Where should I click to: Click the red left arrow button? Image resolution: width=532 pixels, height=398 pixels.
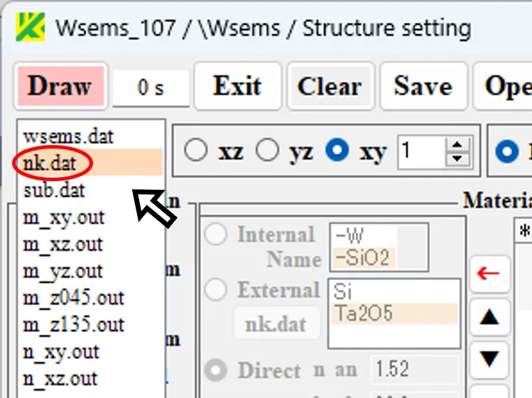489,274
